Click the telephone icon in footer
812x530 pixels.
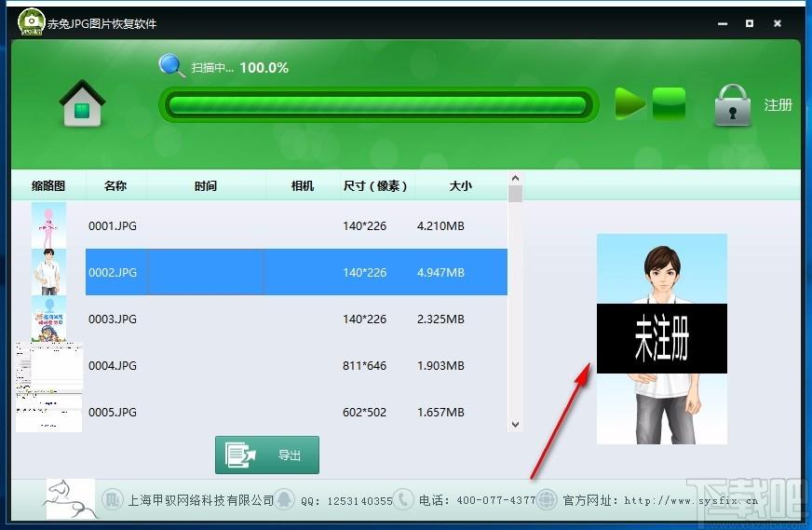(x=402, y=500)
